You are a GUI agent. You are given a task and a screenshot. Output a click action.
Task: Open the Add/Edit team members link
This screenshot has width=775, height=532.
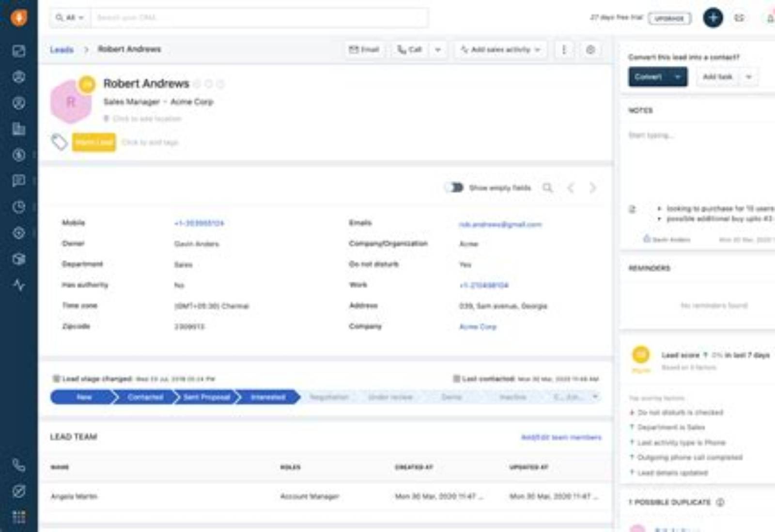point(561,437)
